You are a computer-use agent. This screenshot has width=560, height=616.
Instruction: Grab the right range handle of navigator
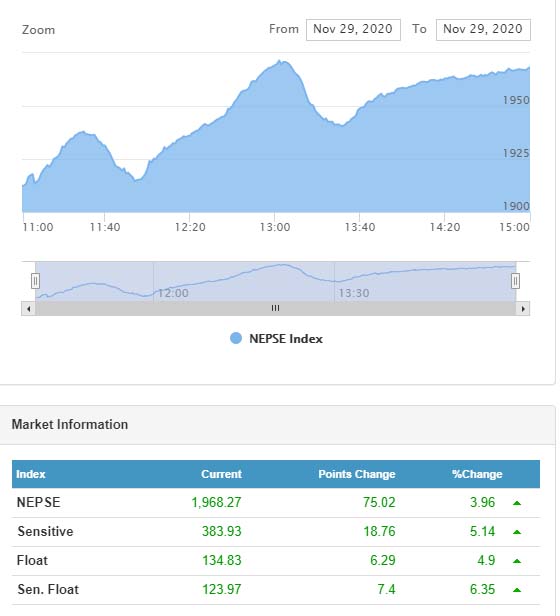click(x=515, y=281)
